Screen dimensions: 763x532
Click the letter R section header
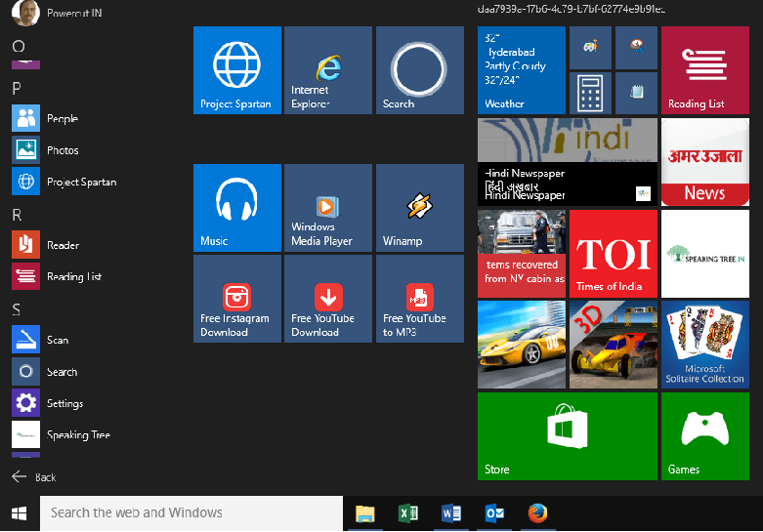click(x=17, y=215)
